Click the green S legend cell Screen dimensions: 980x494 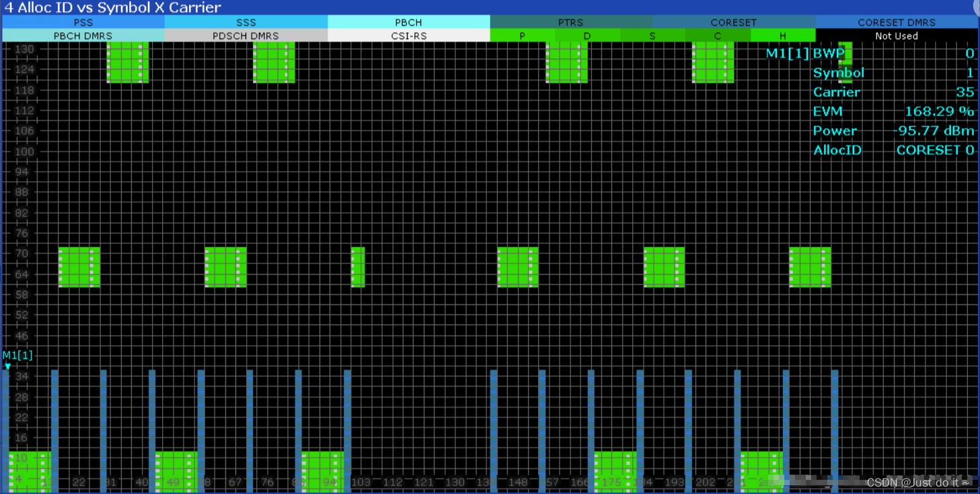point(652,36)
